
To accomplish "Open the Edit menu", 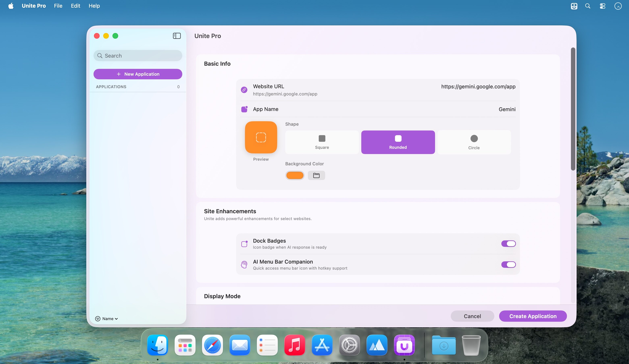I will pyautogui.click(x=75, y=6).
